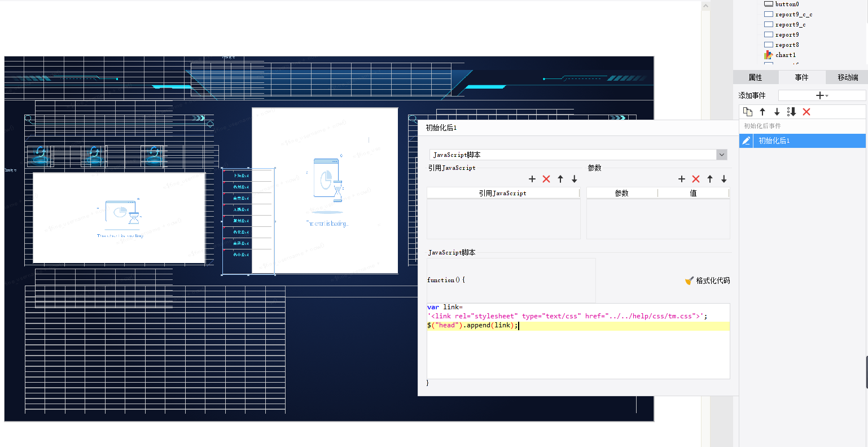Click the 参数 table column header
This screenshot has width=868, height=447.
tap(622, 193)
